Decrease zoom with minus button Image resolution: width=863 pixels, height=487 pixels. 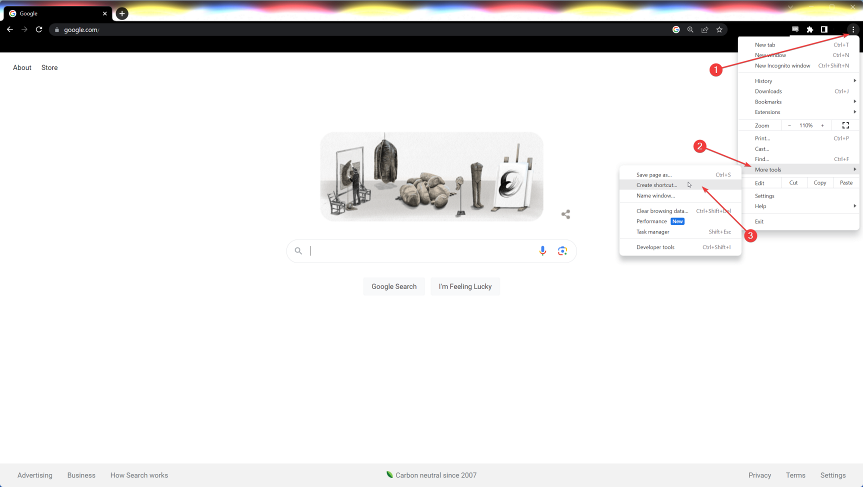click(789, 125)
